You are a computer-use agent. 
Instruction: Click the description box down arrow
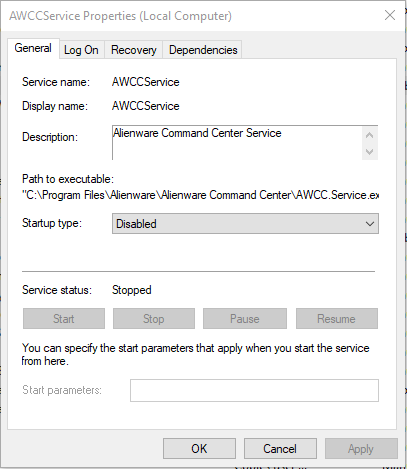tap(369, 152)
